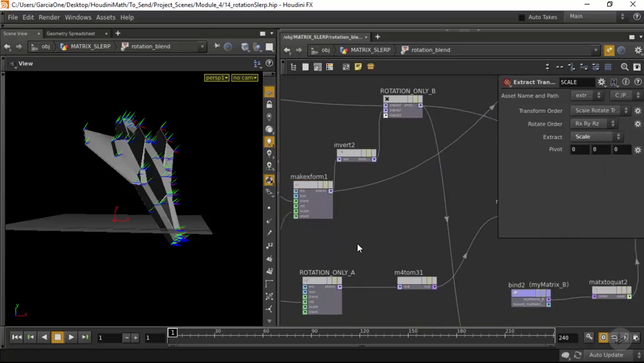Image resolution: width=644 pixels, height=363 pixels.
Task: Click the network editor sticky note icon
Action: click(358, 67)
